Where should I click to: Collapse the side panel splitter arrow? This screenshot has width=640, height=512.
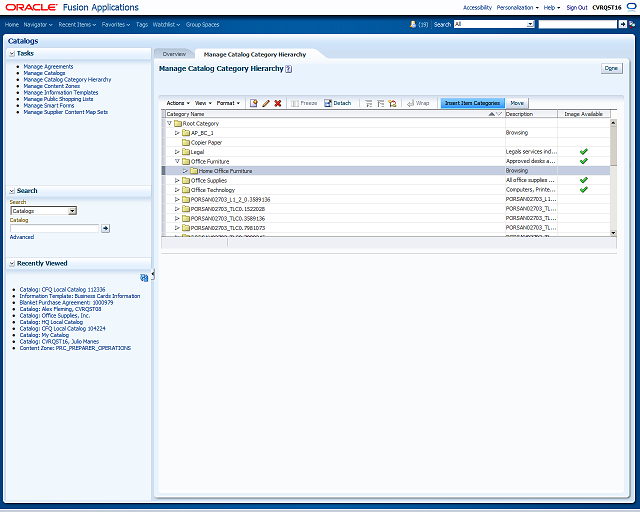[153, 274]
